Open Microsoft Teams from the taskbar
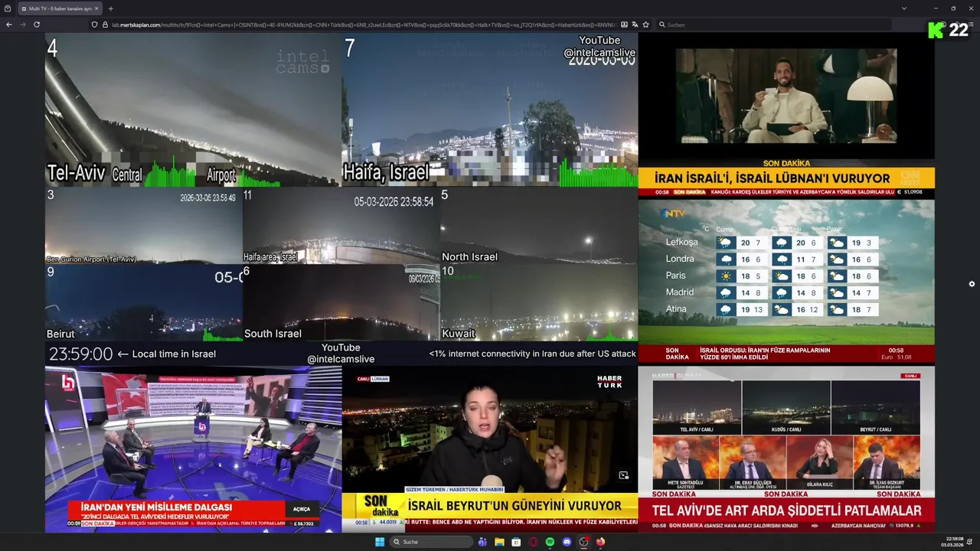 482,542
